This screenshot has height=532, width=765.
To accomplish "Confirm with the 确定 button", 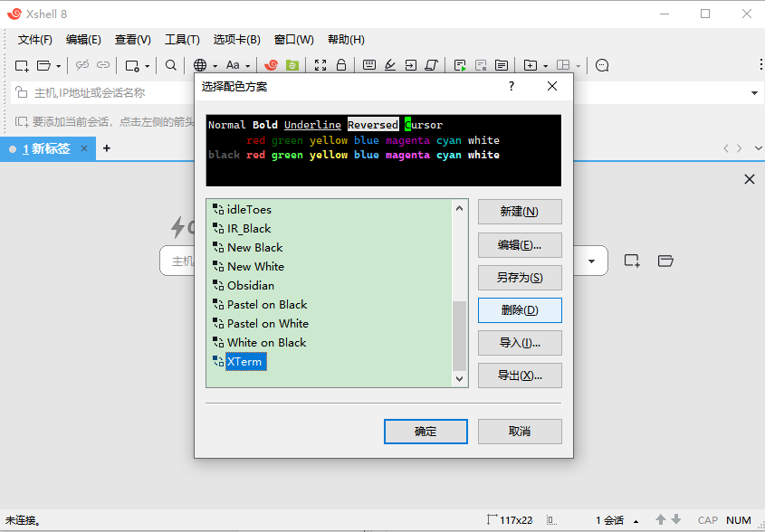I will (426, 432).
